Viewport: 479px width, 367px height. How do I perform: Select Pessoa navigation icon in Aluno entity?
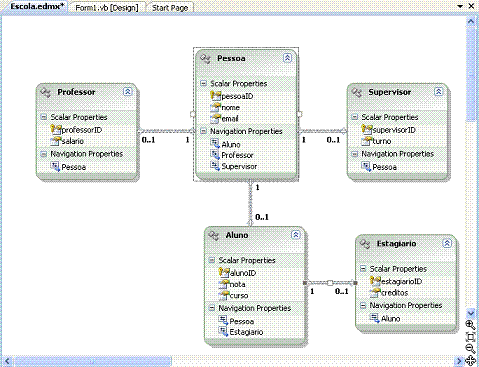click(223, 321)
